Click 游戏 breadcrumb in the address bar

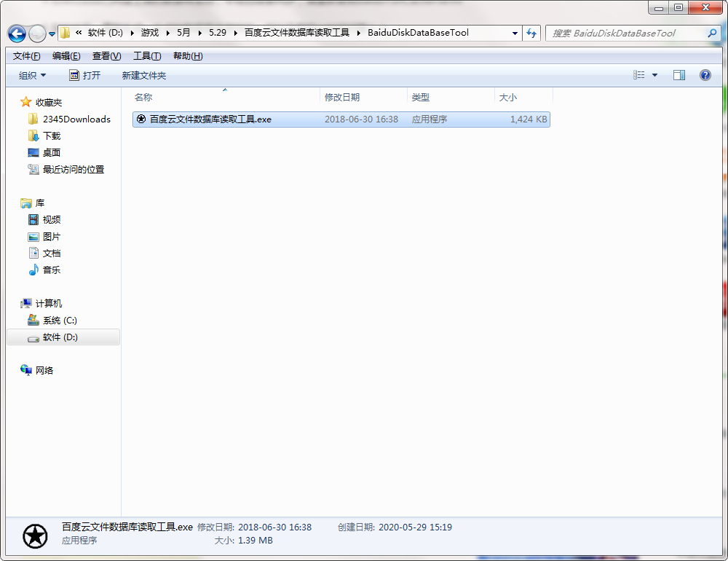pos(150,33)
